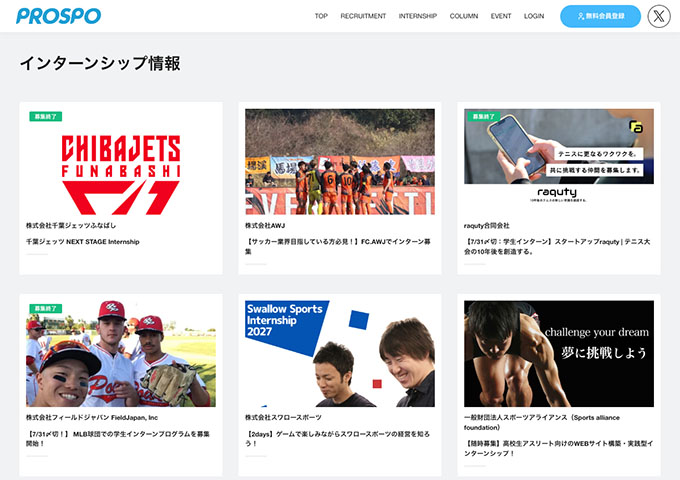Select the baseball players selfie thumbnail
The image size is (680, 480).
pos(121,353)
